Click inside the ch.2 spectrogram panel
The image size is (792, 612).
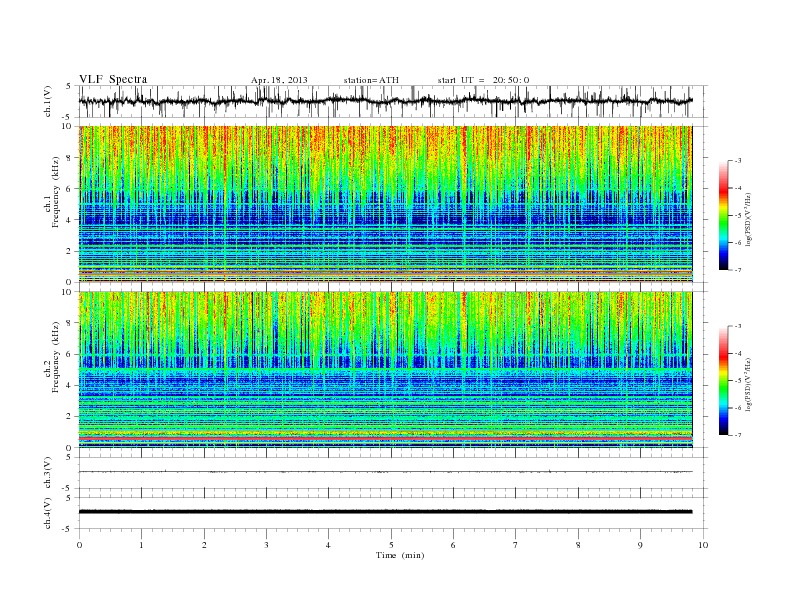point(386,370)
